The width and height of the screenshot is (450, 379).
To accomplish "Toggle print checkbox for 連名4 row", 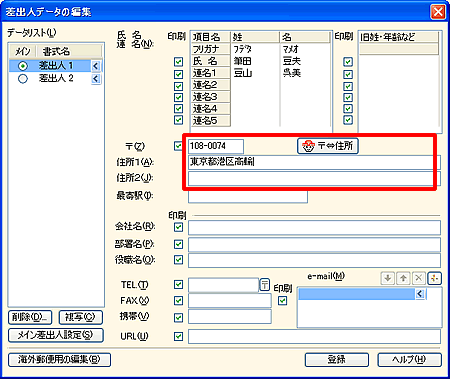I will click(179, 109).
